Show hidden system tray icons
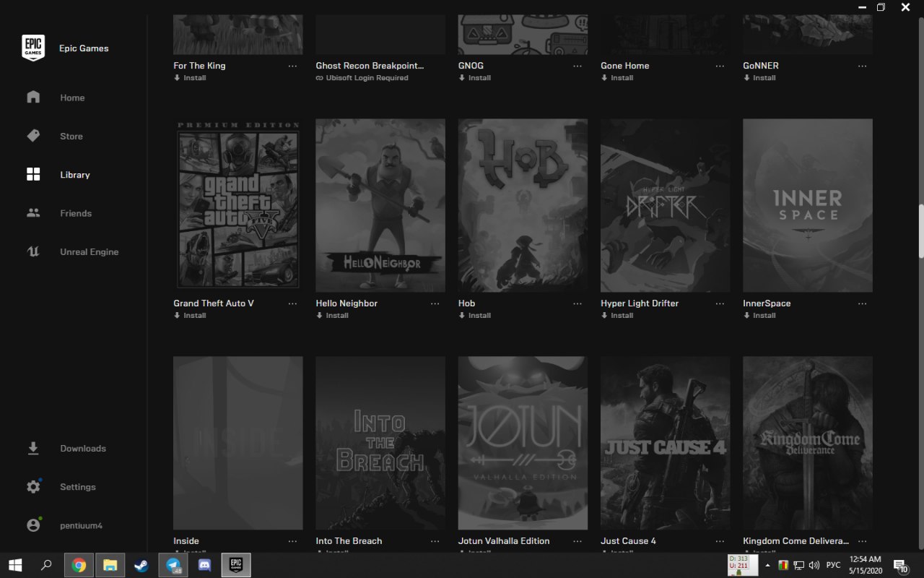The width and height of the screenshot is (924, 578). (767, 565)
